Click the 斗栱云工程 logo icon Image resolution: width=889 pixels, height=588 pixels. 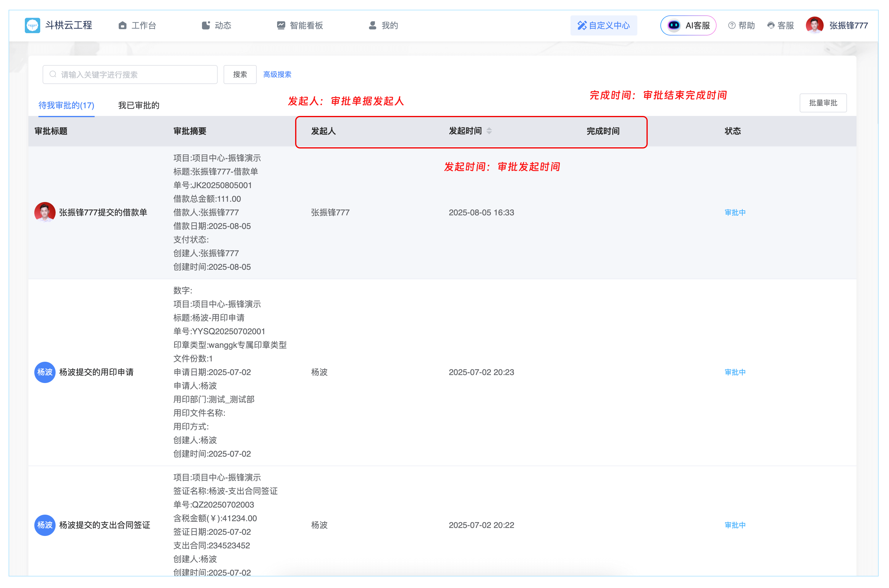32,25
